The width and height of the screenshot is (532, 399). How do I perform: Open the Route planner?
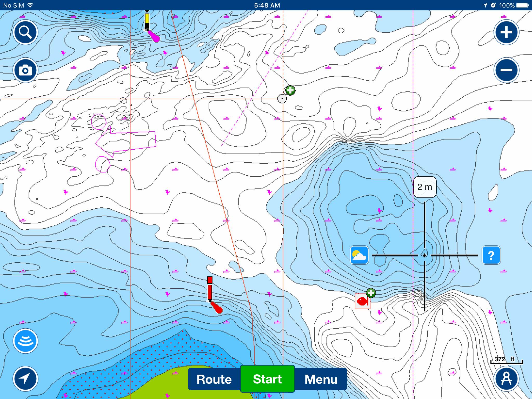[214, 379]
